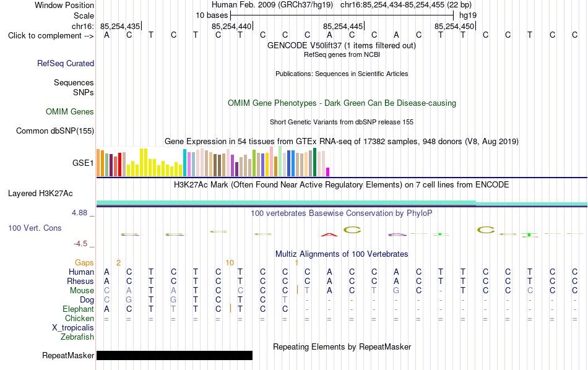Open the 100 Vert. Cons track label
Screen dimensions: 588x370
[x=35, y=228]
